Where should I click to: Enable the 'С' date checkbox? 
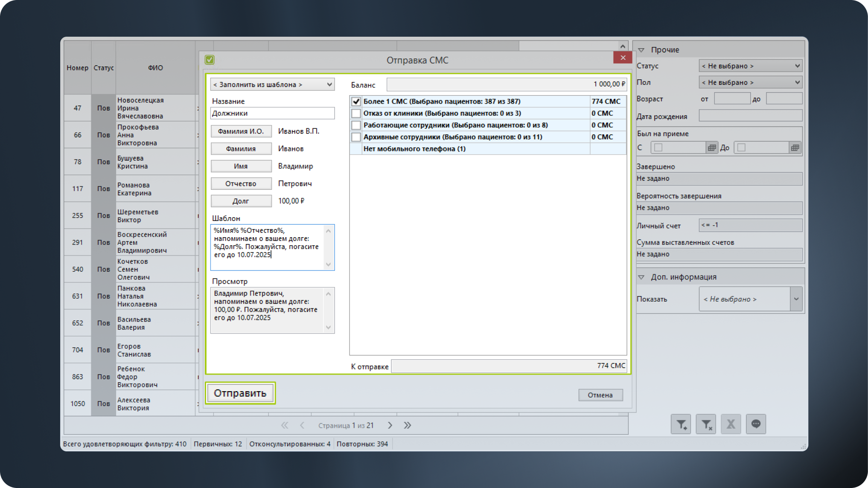(658, 148)
